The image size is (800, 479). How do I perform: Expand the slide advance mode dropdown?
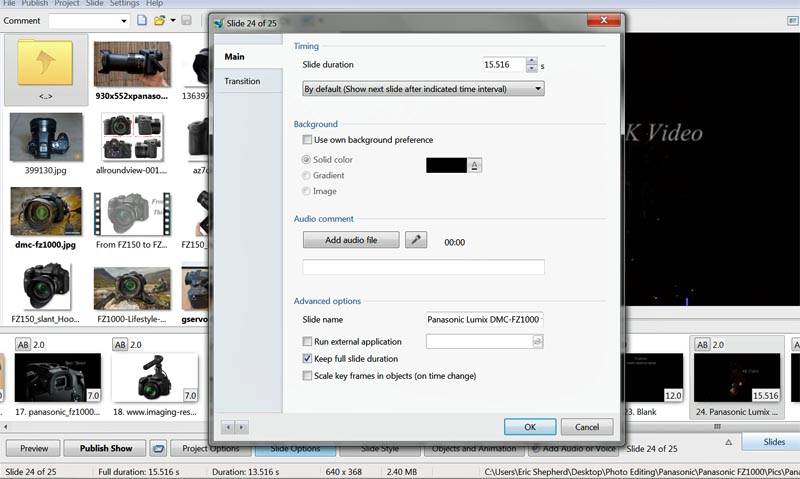click(x=538, y=89)
